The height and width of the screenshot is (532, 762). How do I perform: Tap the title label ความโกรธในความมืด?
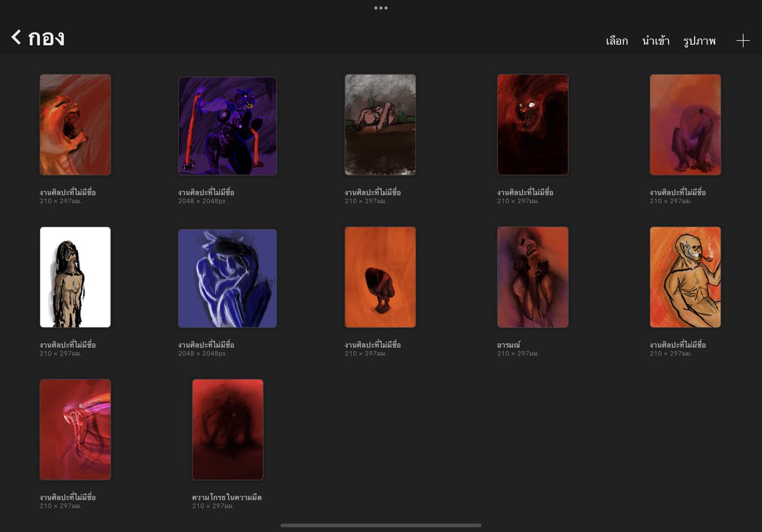click(x=227, y=497)
